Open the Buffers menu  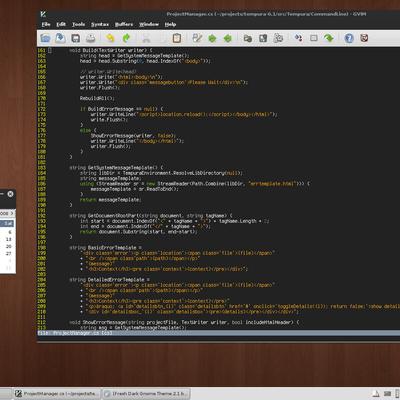click(x=124, y=24)
